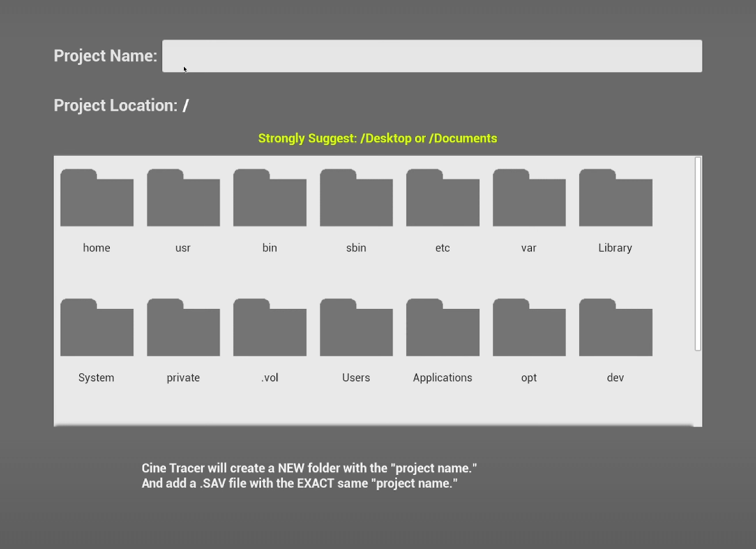Open the var folder icon
The height and width of the screenshot is (549, 756).
coord(529,198)
